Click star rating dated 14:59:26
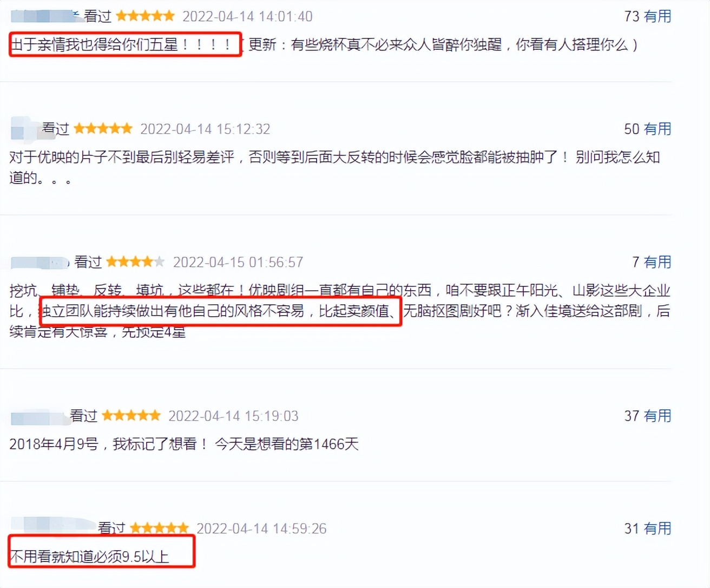The width and height of the screenshot is (710, 588). [159, 528]
